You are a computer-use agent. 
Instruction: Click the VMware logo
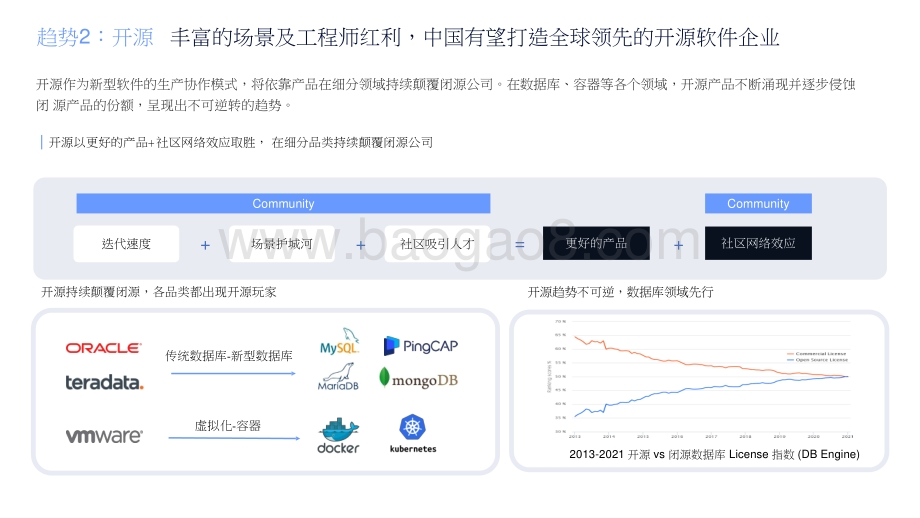click(x=104, y=436)
